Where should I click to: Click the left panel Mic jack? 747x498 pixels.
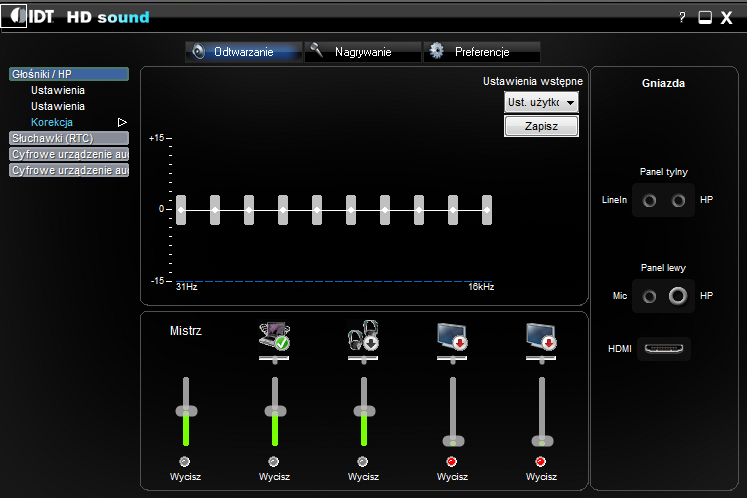[649, 296]
